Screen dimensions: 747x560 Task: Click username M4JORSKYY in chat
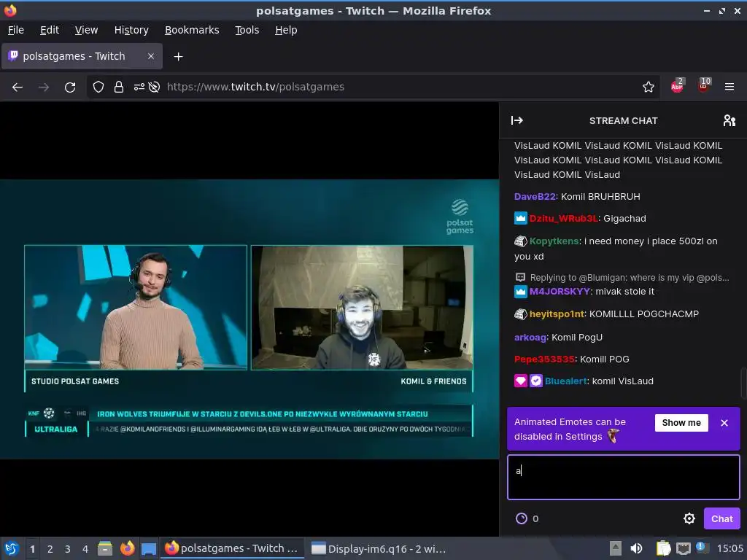pos(560,292)
